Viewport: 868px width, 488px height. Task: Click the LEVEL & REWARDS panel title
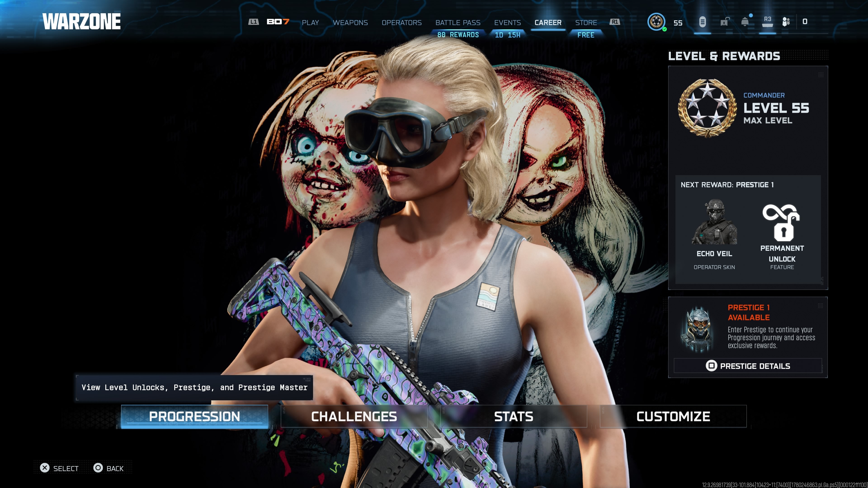click(x=724, y=56)
